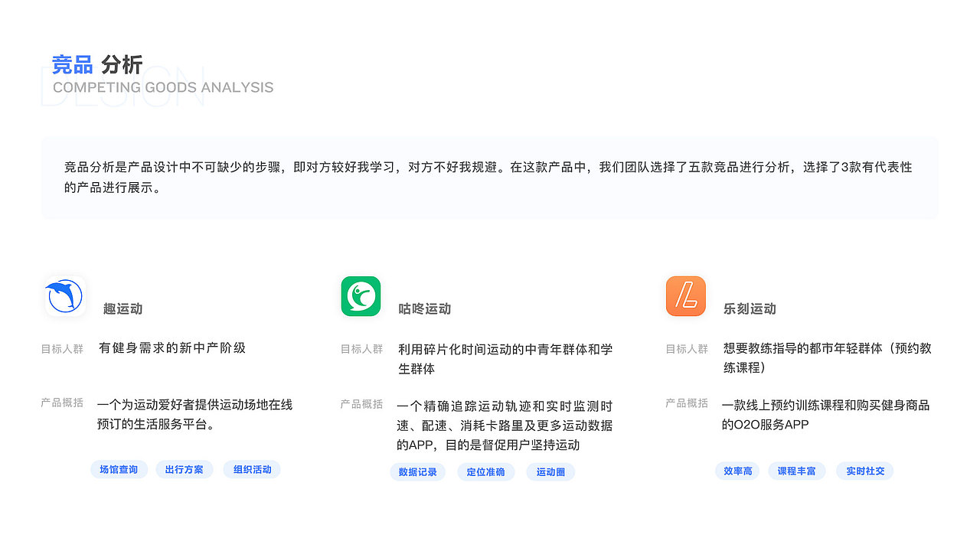Click the 出行方案 button
The image size is (980, 551).
pyautogui.click(x=185, y=469)
